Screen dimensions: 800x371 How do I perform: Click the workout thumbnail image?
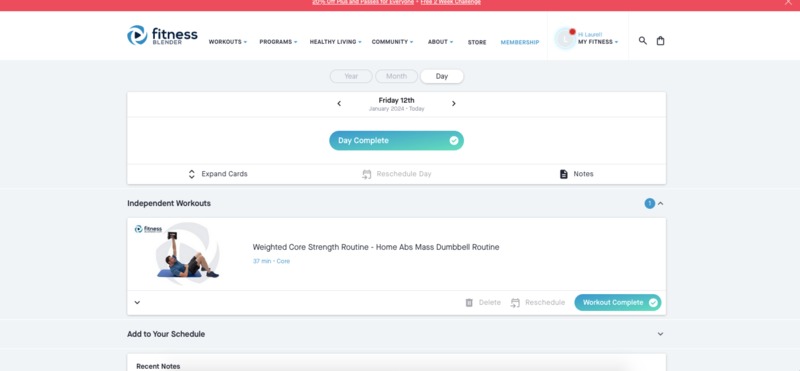tap(188, 254)
